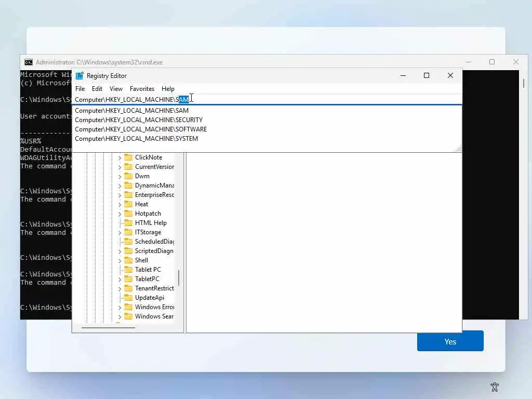The height and width of the screenshot is (399, 532).
Task: Click the UpdateApi folder icon
Action: (128, 298)
